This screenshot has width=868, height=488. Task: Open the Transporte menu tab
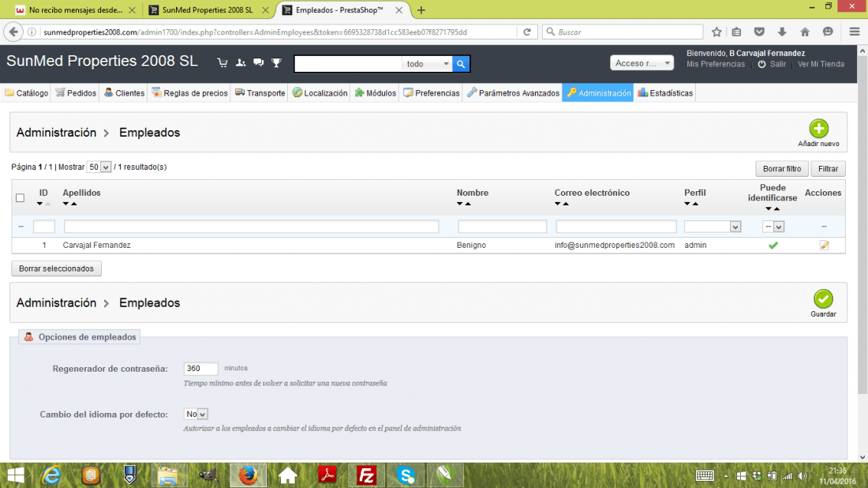click(x=260, y=93)
